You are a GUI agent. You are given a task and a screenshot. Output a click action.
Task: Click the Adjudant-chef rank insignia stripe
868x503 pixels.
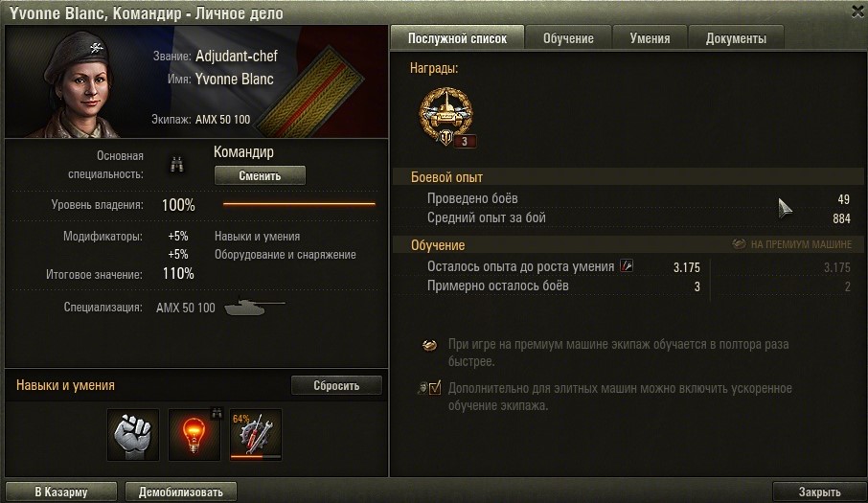click(308, 91)
